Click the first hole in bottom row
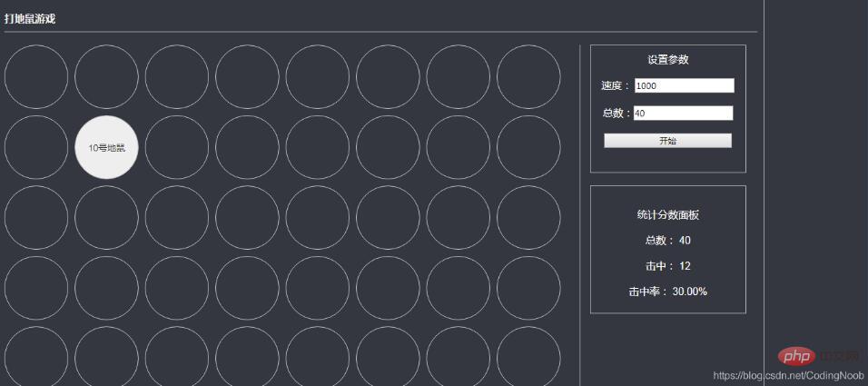Image resolution: width=868 pixels, height=386 pixels. tap(36, 356)
